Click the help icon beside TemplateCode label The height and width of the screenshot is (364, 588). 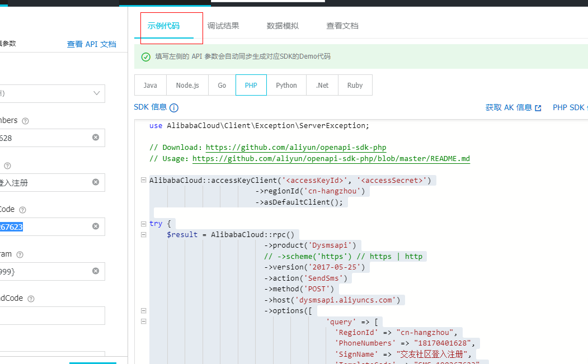pyautogui.click(x=22, y=210)
